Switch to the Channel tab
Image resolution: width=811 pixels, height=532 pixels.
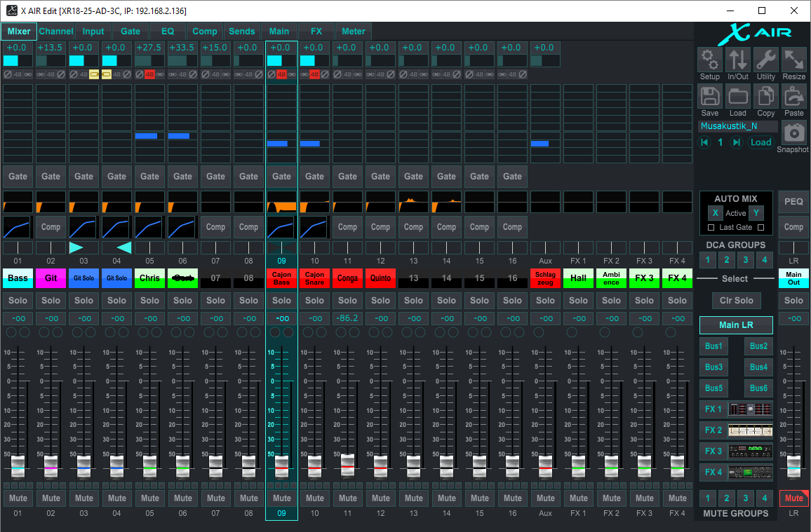[56, 31]
